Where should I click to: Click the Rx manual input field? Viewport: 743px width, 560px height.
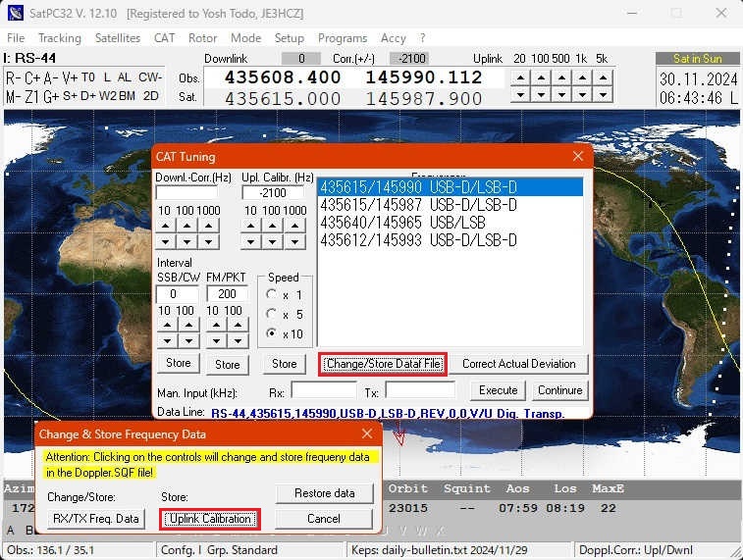pyautogui.click(x=323, y=390)
